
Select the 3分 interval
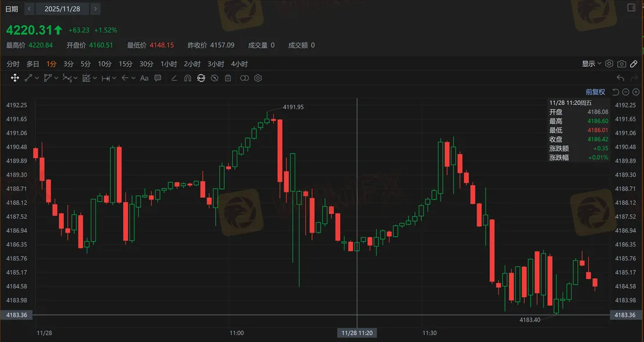click(69, 64)
